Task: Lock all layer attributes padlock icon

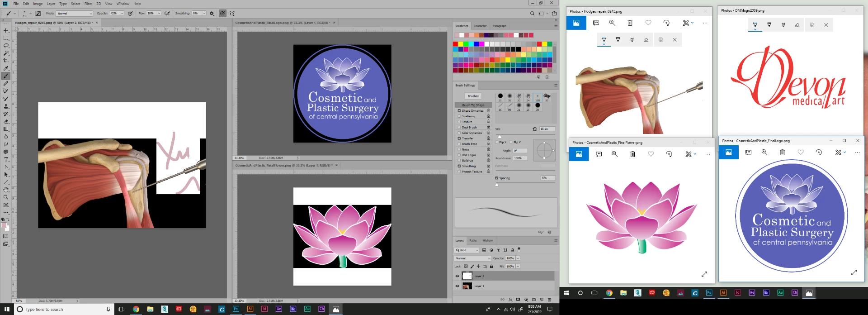Action: click(x=491, y=266)
